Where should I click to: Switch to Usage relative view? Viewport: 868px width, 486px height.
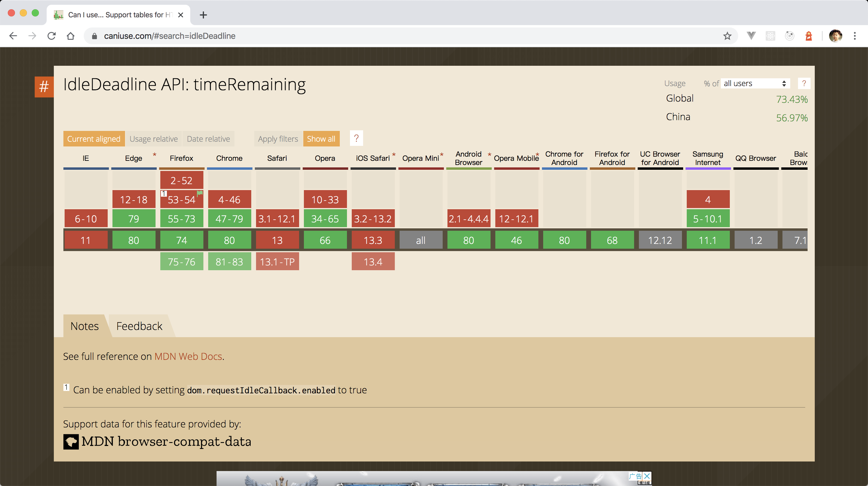pos(153,139)
